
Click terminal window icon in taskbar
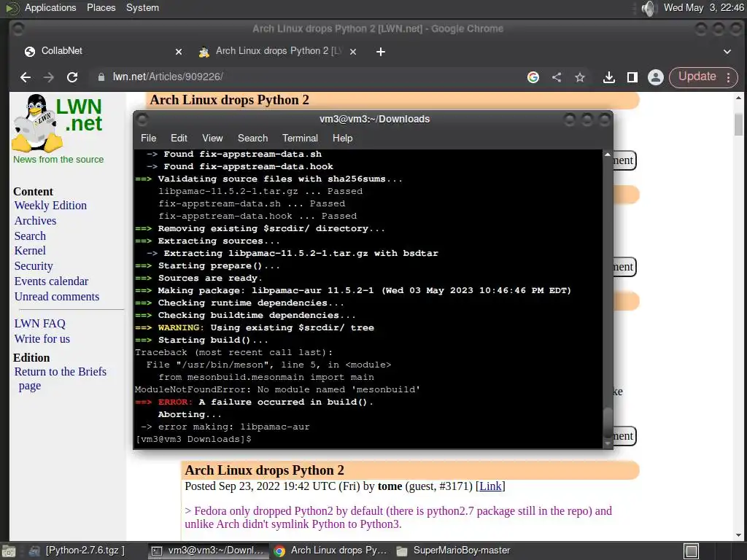click(x=156, y=551)
